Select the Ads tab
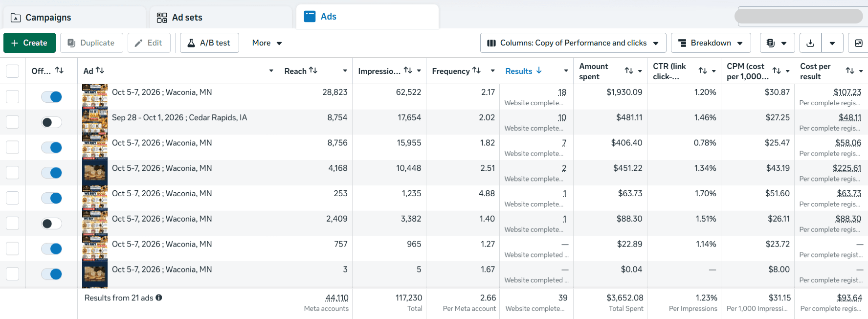Screen dimensions: 868x319 tap(367, 17)
